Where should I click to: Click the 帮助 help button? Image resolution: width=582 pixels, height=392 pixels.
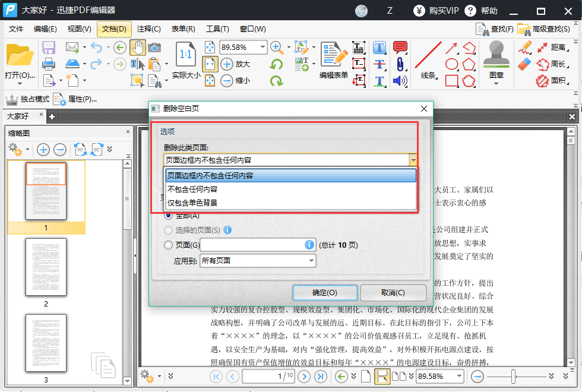(x=481, y=11)
